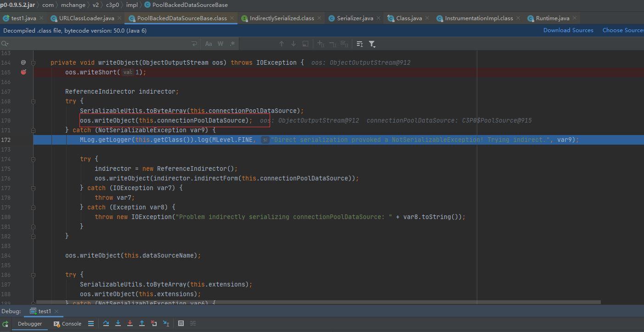The width and height of the screenshot is (644, 332).
Task: Rerun test1 with the green rerun icon
Action: coord(6,324)
